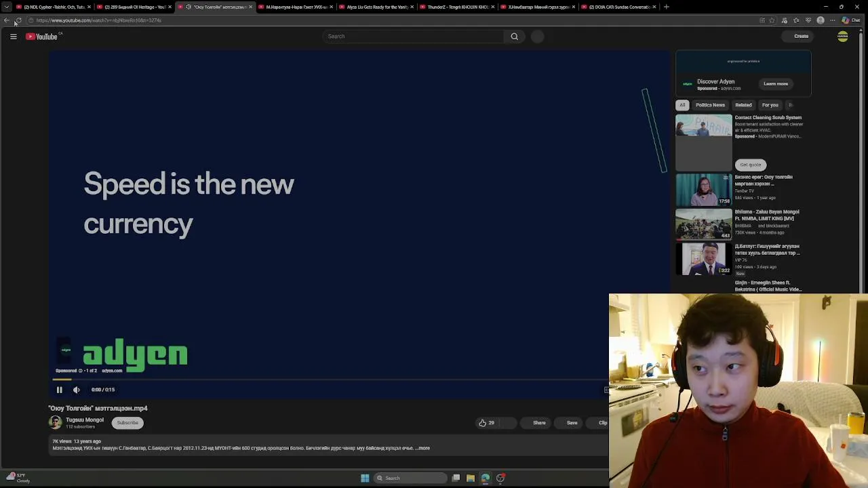
Task: Open the Windows Start menu
Action: click(365, 478)
